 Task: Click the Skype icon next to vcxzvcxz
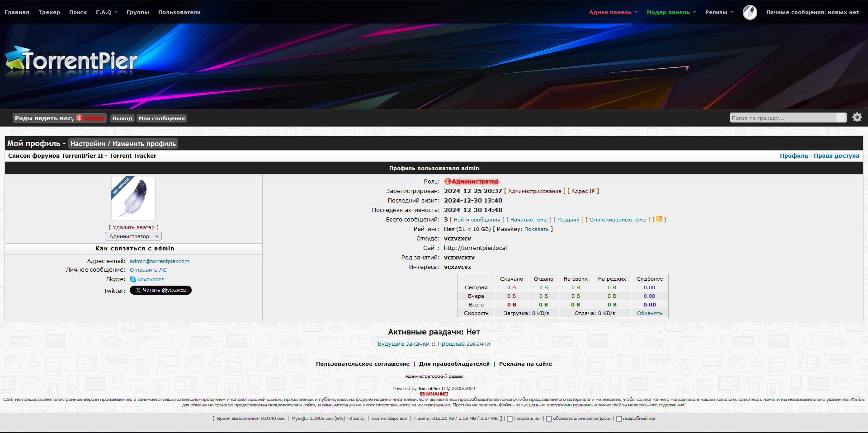pyautogui.click(x=133, y=279)
